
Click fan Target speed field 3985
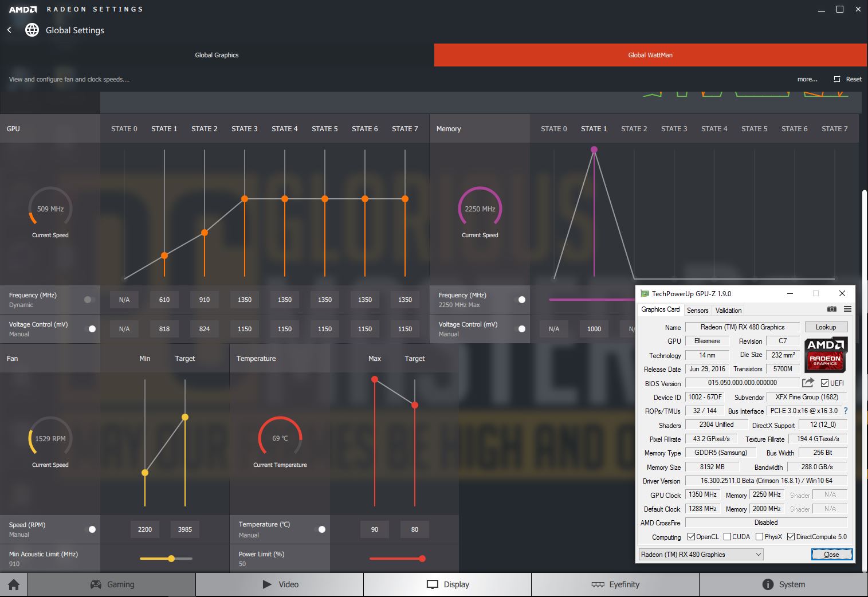(x=185, y=529)
